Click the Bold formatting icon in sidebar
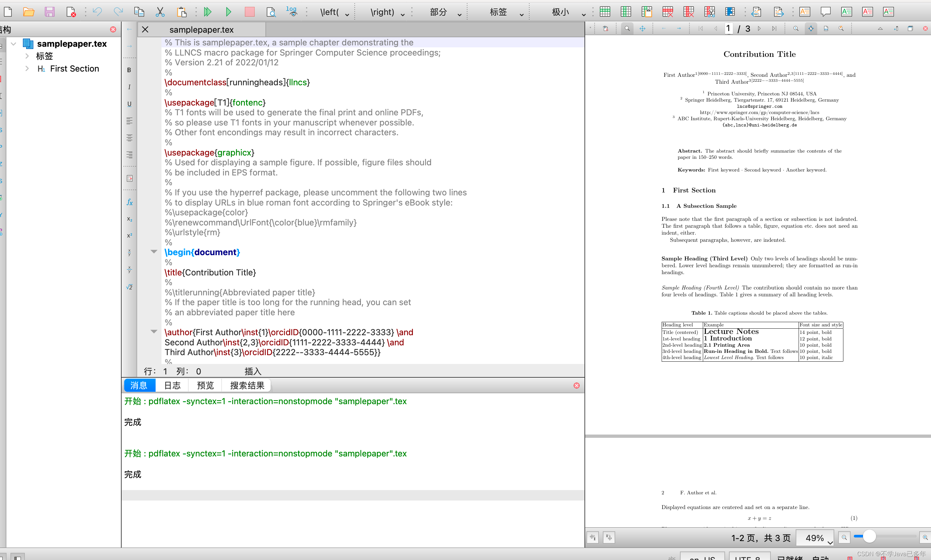Image resolution: width=931 pixels, height=560 pixels. [x=129, y=70]
